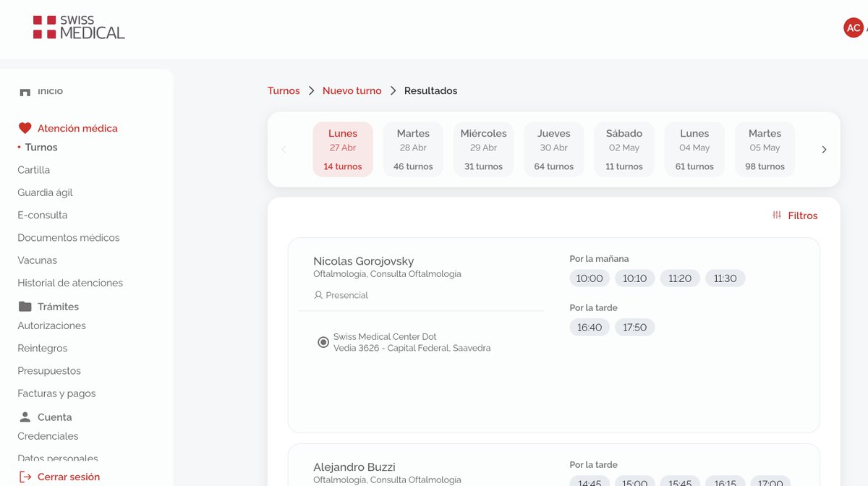This screenshot has width=868, height=486.
Task: Select Lunes 27 Abr date tab
Action: point(343,150)
